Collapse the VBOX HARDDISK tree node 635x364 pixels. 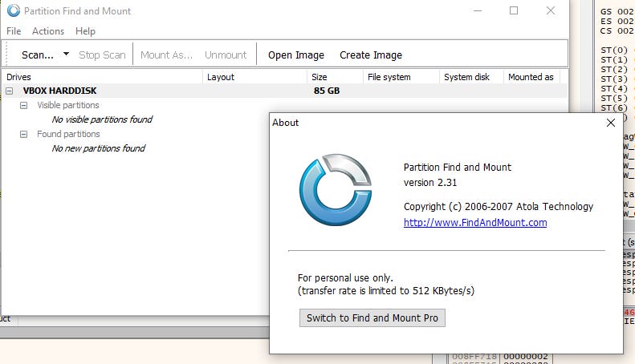click(10, 91)
